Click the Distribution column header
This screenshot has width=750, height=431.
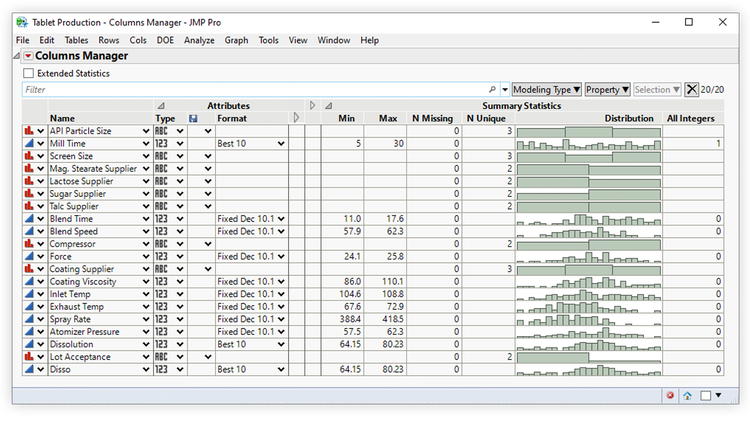click(x=628, y=118)
